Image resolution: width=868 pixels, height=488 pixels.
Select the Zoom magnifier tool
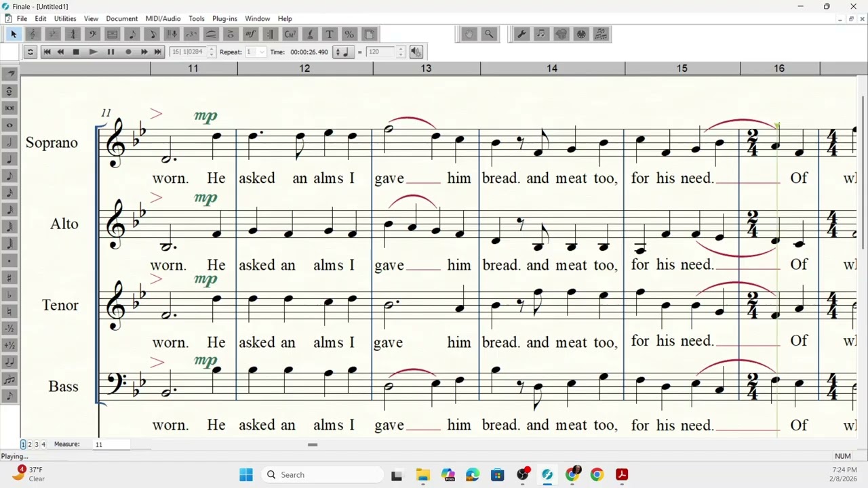pos(489,34)
